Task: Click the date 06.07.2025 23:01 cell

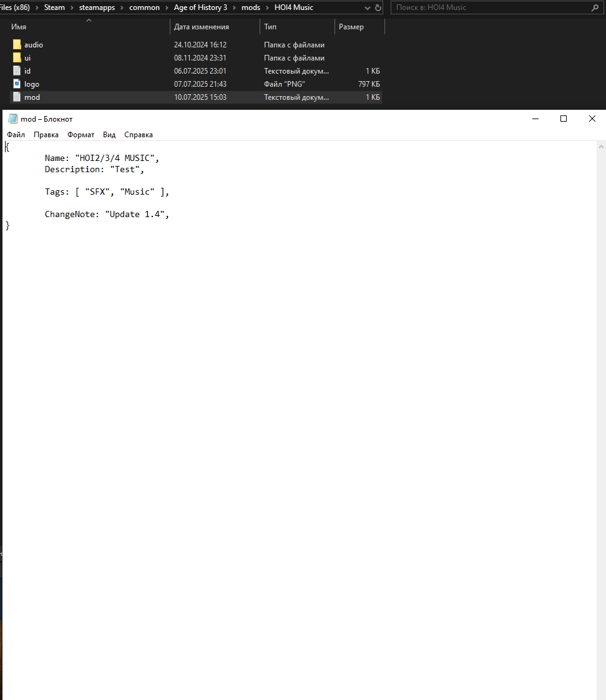Action: coord(200,70)
